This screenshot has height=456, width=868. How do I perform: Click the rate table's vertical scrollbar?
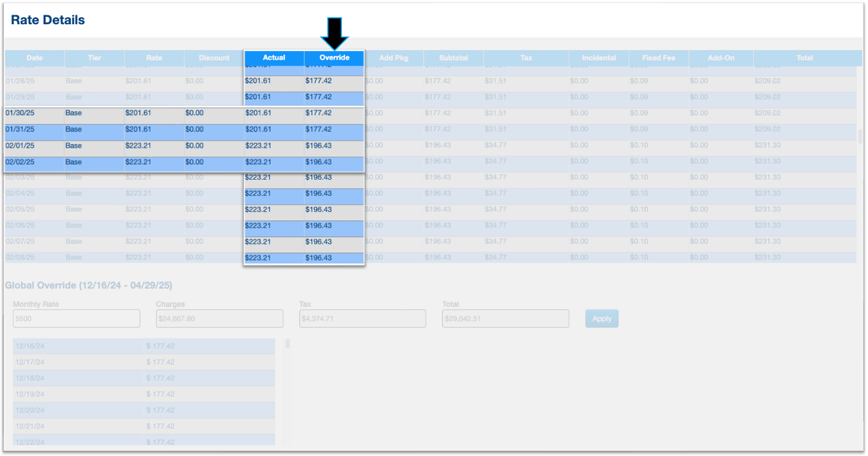click(860, 137)
